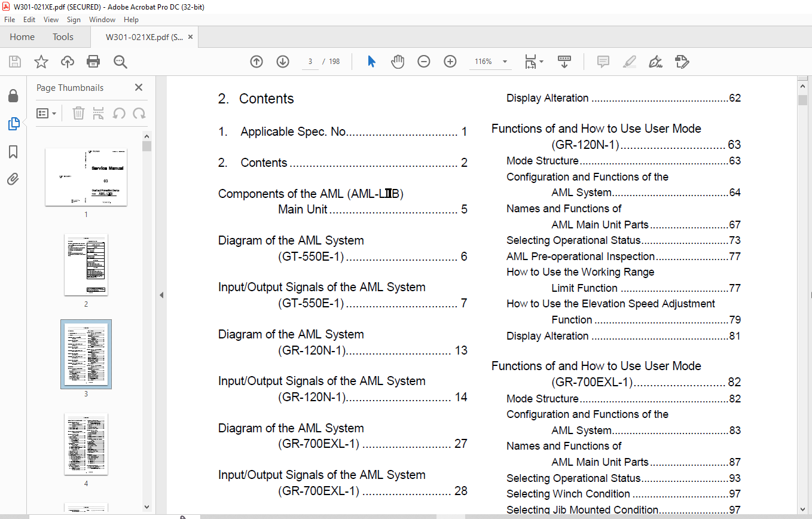
Task: Add a sticky note comment
Action: tap(603, 62)
